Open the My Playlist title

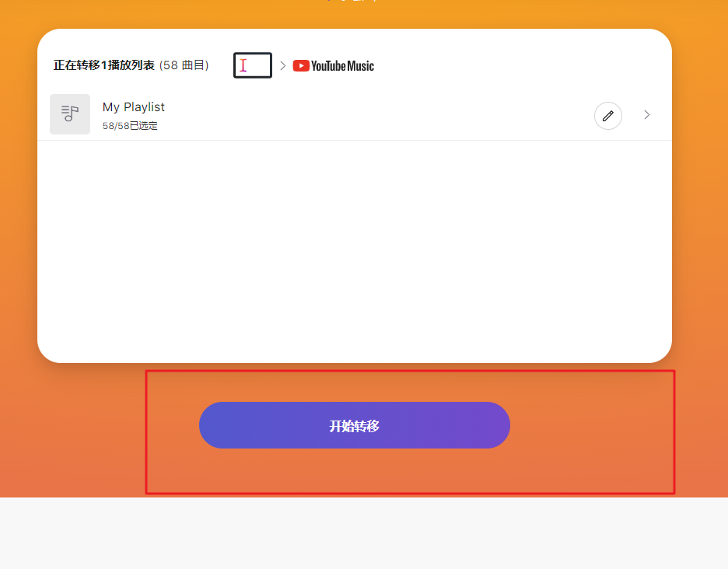click(x=134, y=107)
